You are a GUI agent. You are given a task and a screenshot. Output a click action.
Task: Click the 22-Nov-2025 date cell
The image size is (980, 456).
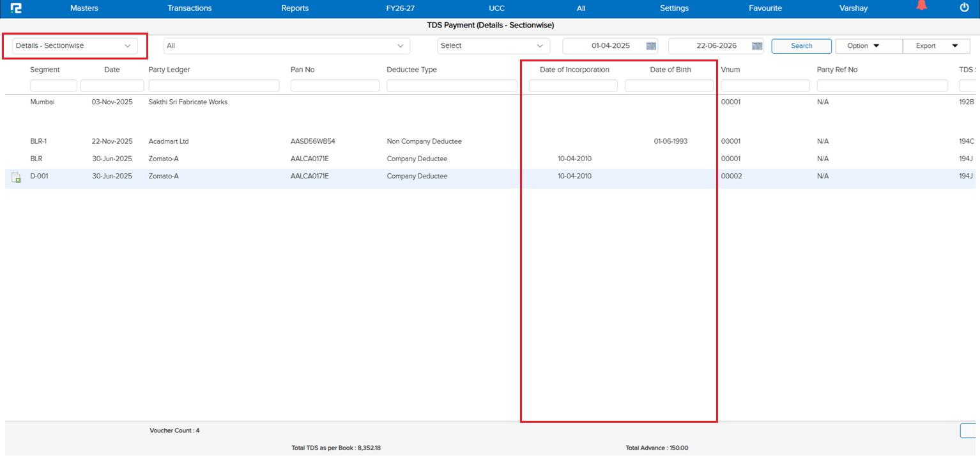click(x=112, y=141)
